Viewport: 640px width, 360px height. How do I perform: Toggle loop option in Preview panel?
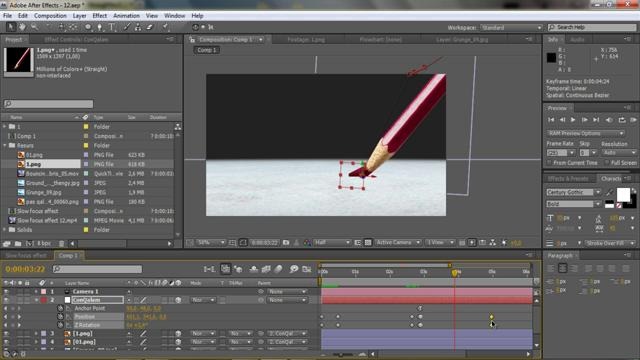pyautogui.click(x=622, y=120)
